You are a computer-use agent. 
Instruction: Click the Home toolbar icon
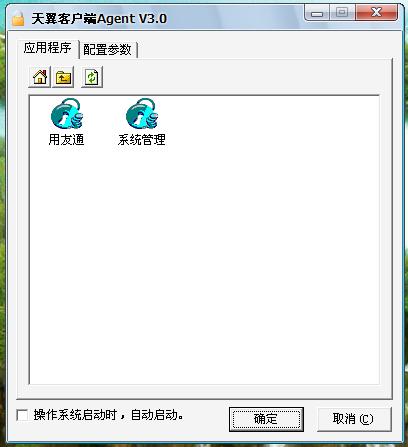40,77
